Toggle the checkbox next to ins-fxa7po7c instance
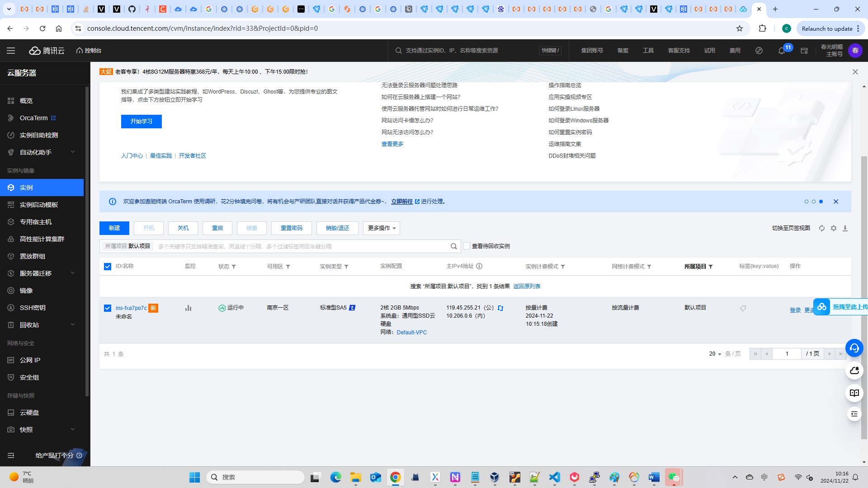Image resolution: width=868 pixels, height=488 pixels. (x=107, y=307)
